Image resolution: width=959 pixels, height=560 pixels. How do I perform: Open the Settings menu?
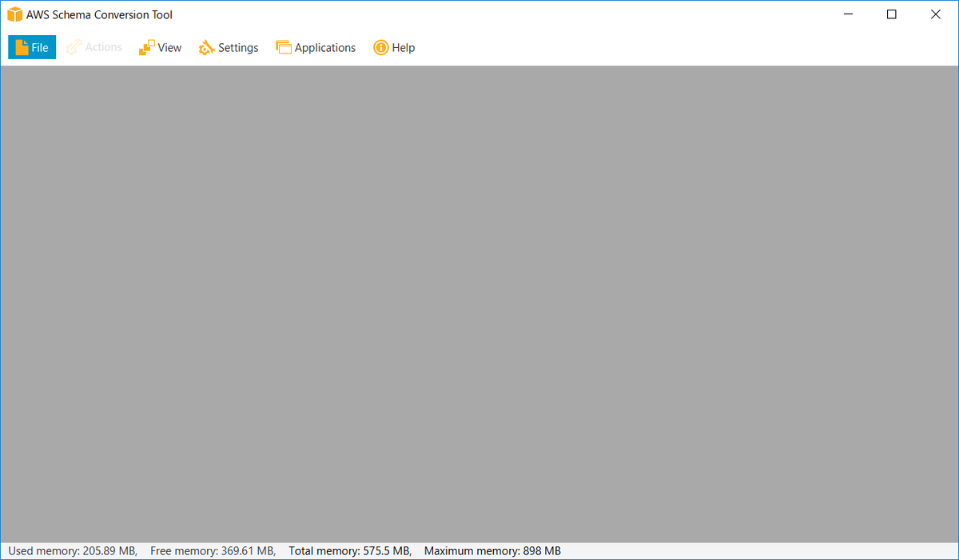229,47
